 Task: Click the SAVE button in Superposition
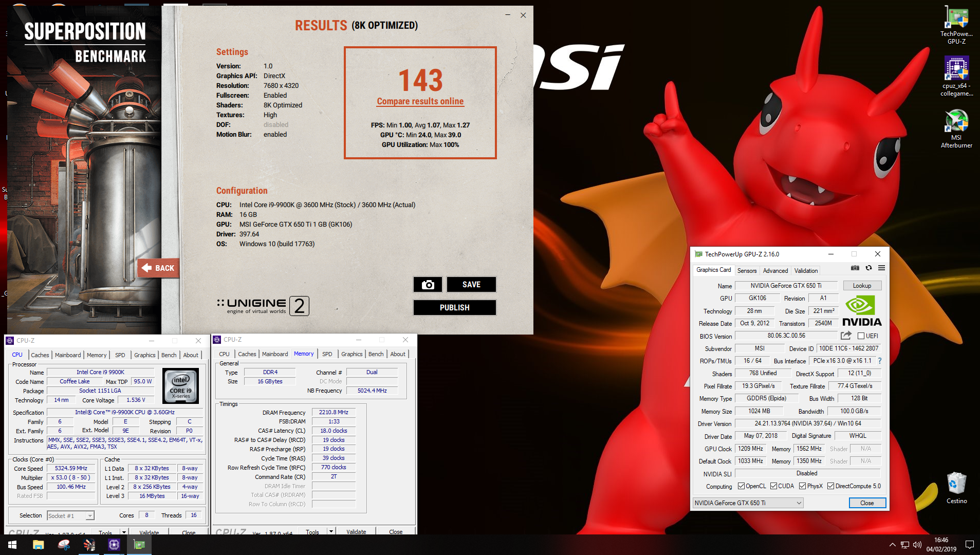(471, 285)
